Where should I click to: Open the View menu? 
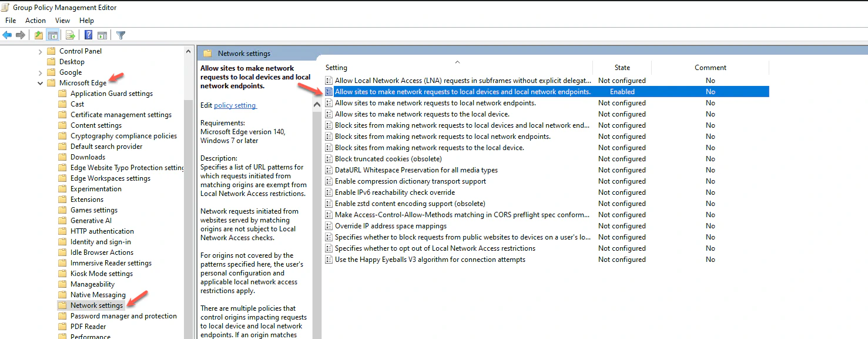tap(63, 21)
